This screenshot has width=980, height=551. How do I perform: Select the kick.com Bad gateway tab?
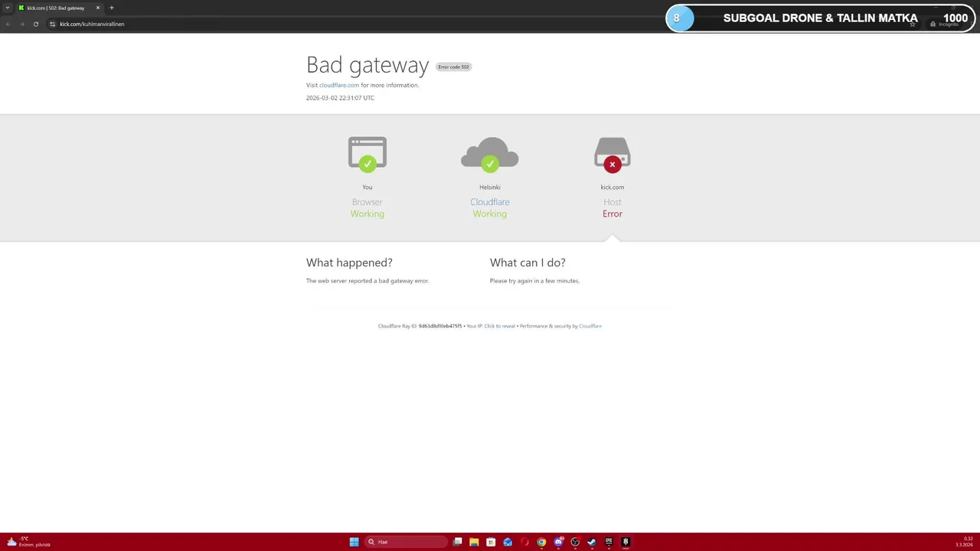coord(59,8)
